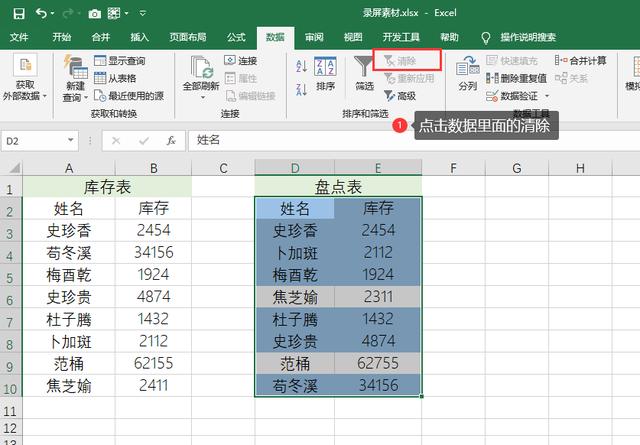Switch to the 公式 tab
This screenshot has height=445, width=640.
[236, 38]
